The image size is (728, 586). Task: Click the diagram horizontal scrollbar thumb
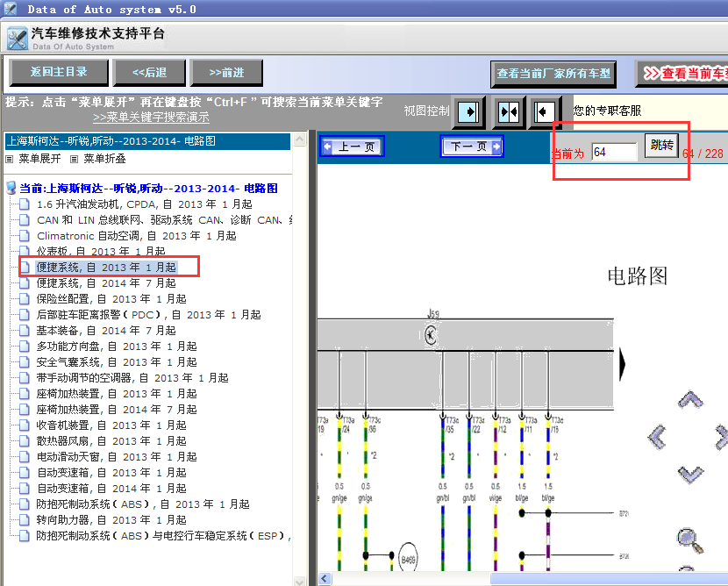pos(609,579)
